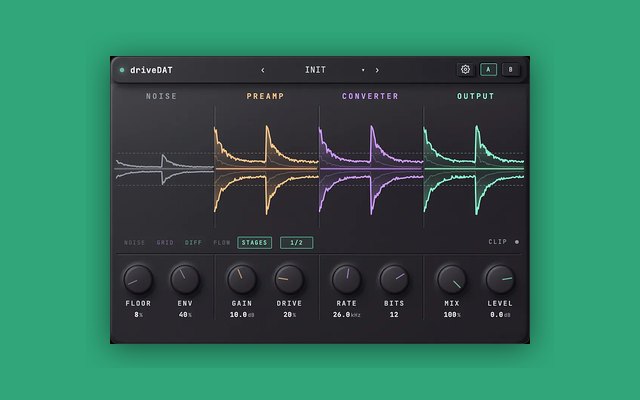Click the LEVEL label text
640x400 pixels.
click(500, 303)
